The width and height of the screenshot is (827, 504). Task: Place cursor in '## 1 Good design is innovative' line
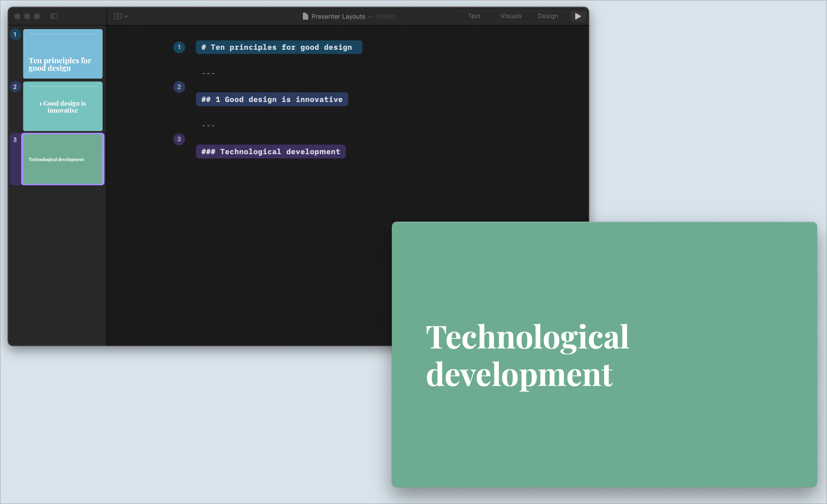pos(272,99)
